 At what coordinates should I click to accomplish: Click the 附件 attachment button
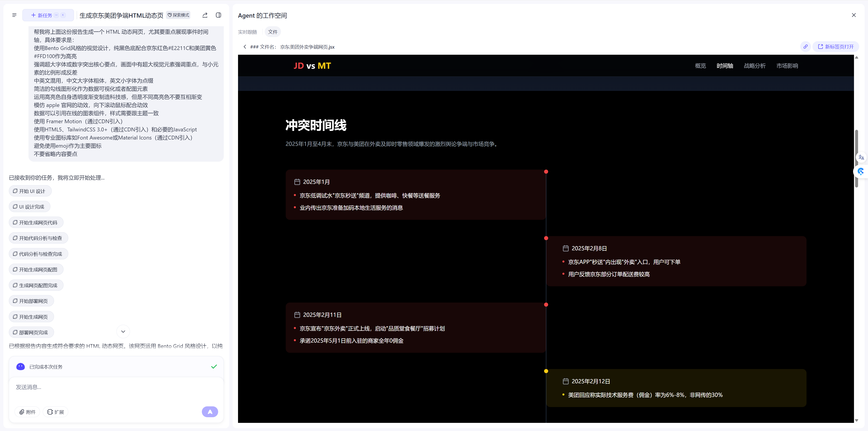click(27, 412)
